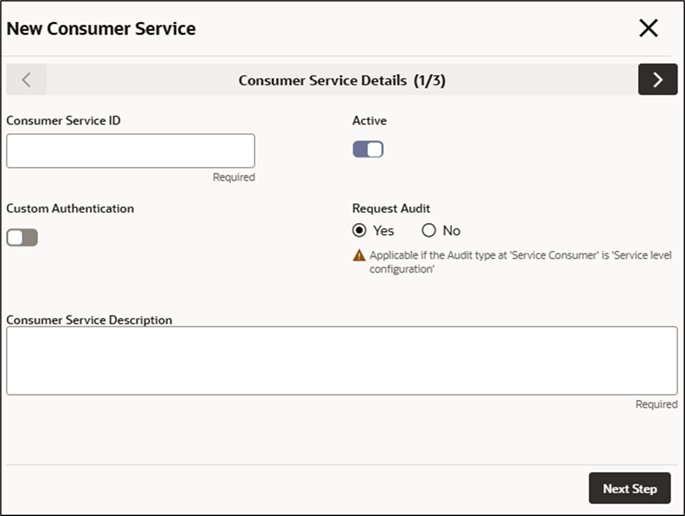Click the Active label text
This screenshot has height=516, width=685.
tap(370, 121)
